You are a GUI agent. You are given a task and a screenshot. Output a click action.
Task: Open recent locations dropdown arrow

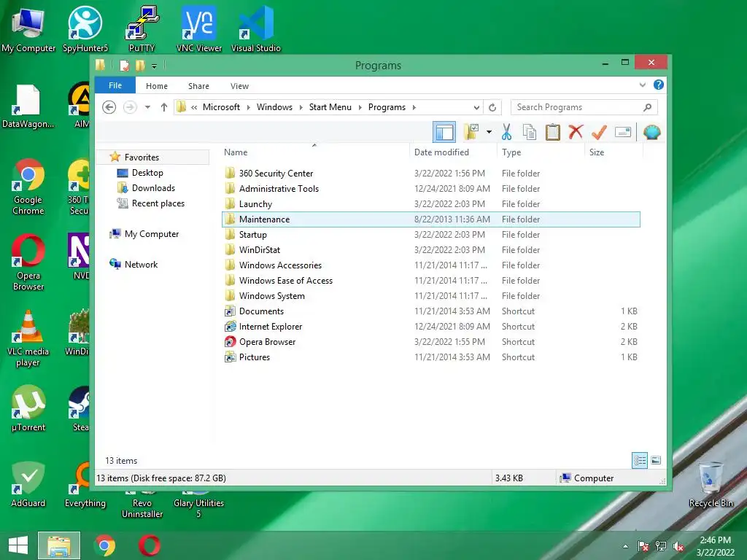(x=147, y=107)
